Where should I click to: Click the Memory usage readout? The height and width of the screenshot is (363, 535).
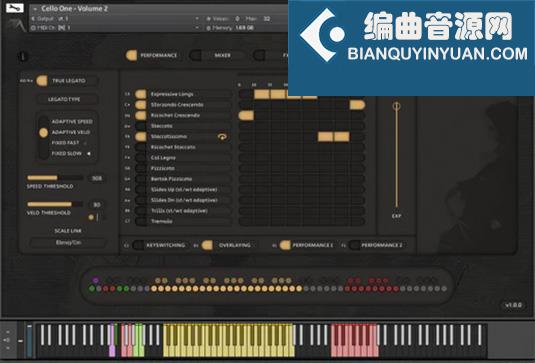pos(230,28)
